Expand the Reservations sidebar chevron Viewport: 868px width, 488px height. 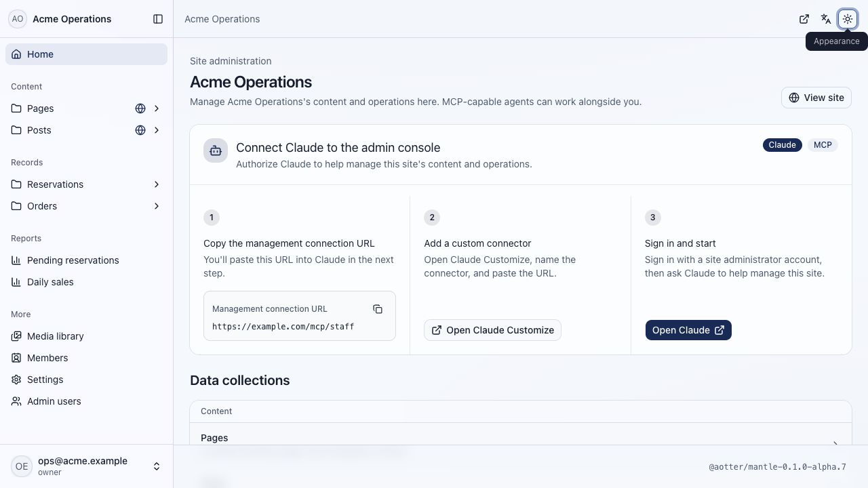(157, 184)
